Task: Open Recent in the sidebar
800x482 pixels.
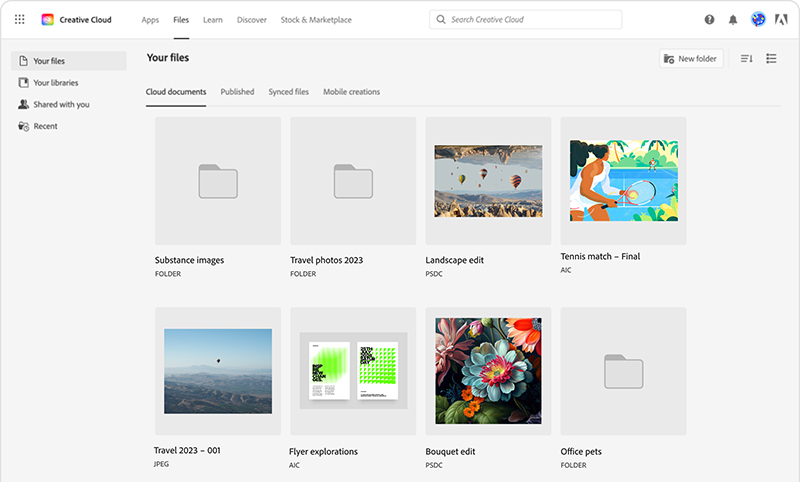Action: pos(45,126)
